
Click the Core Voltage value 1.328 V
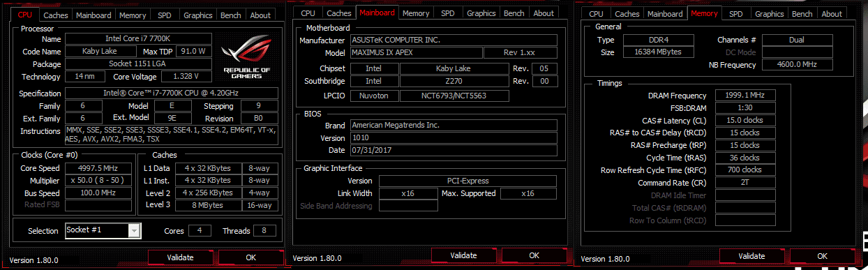tap(186, 77)
